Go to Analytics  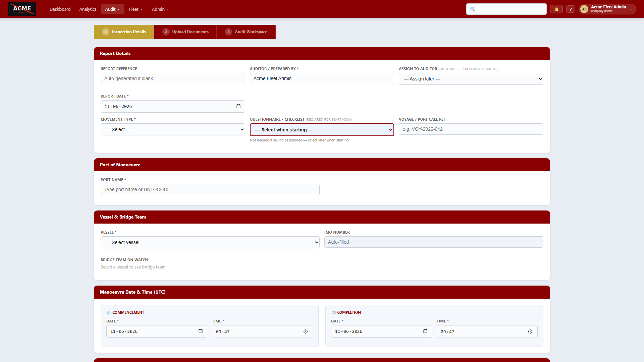[x=88, y=9]
